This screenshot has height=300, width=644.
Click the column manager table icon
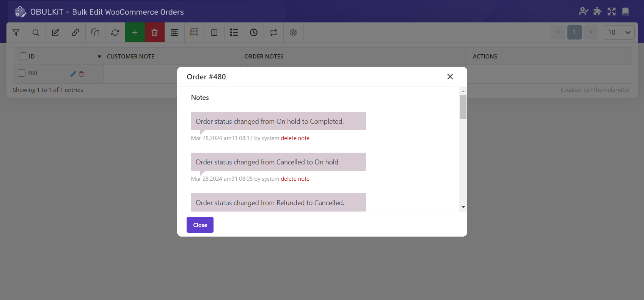click(x=174, y=33)
